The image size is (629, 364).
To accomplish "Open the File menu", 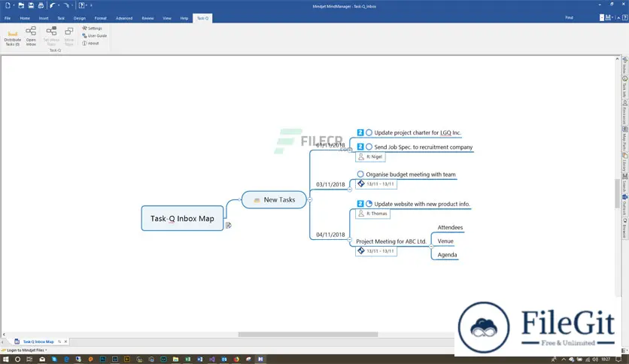I will coord(8,18).
